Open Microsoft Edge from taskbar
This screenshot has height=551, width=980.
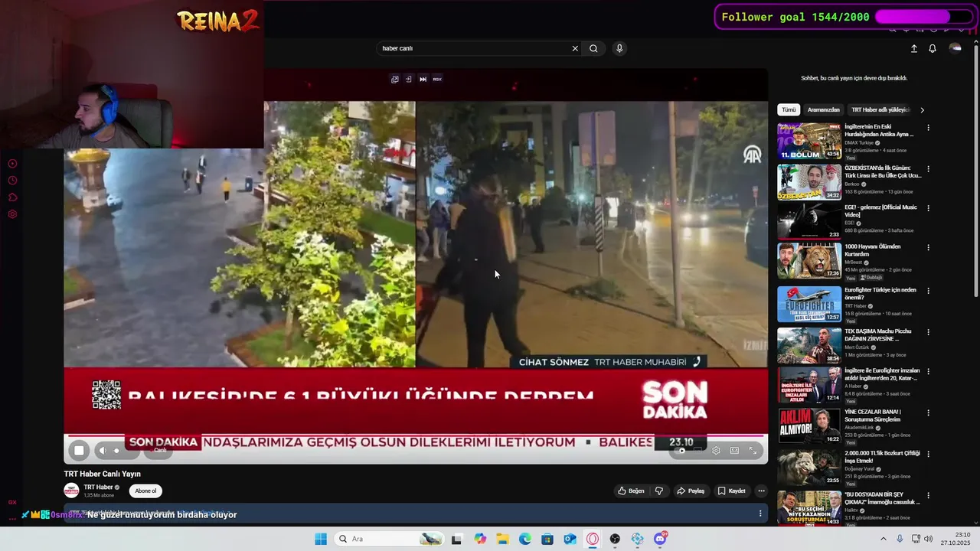tap(525, 539)
